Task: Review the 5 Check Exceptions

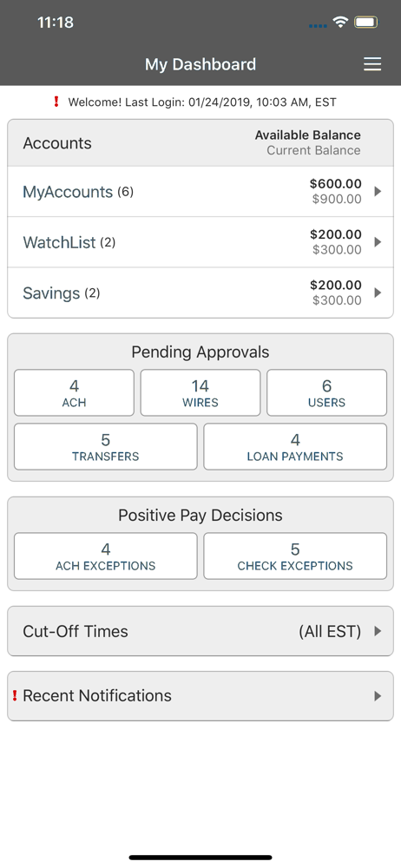Action: tap(295, 556)
